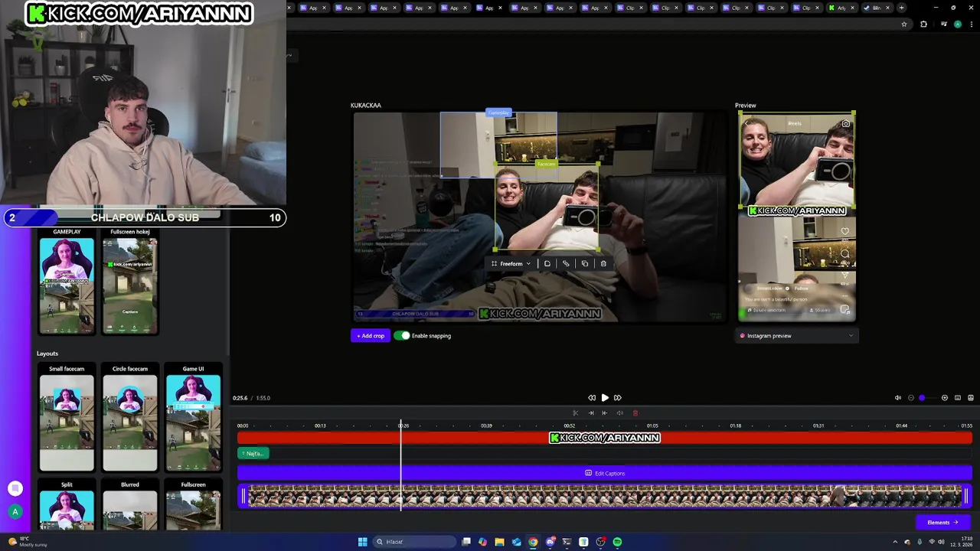Screen dimensions: 980x551
Task: Mute the preview volume speaker icon
Action: (898, 398)
